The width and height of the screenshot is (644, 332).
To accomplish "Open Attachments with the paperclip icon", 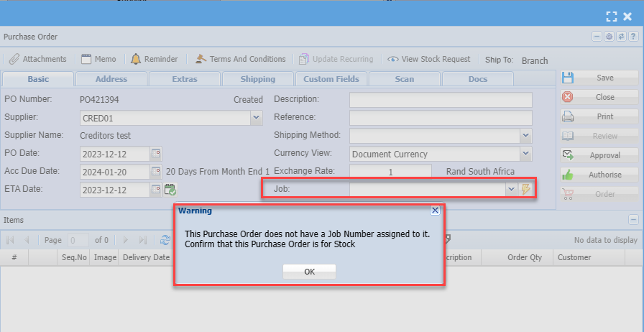I will tap(37, 59).
